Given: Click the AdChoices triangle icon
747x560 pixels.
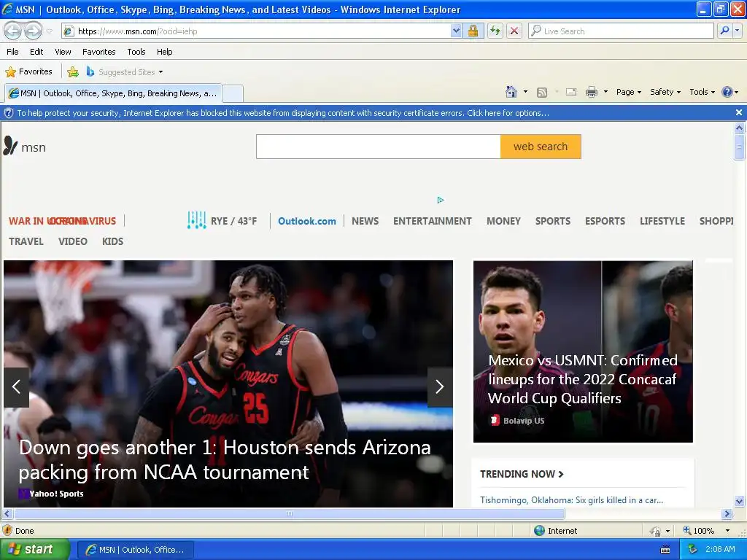Looking at the screenshot, I should point(441,200).
